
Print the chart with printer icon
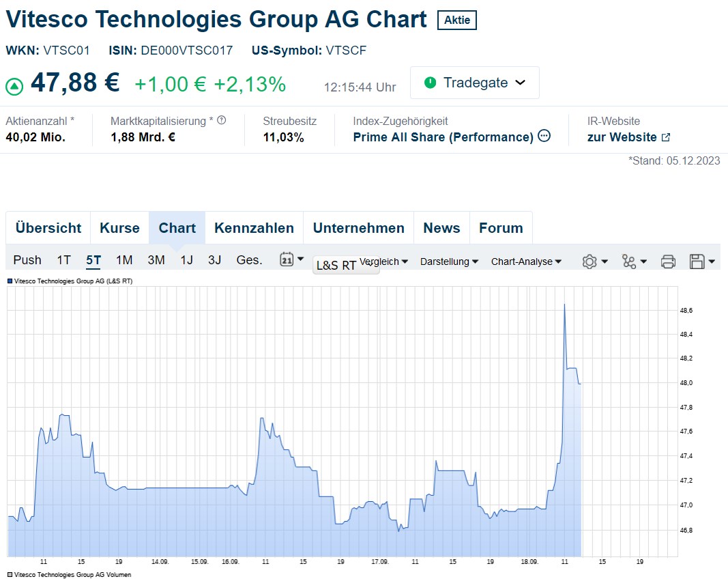(668, 262)
